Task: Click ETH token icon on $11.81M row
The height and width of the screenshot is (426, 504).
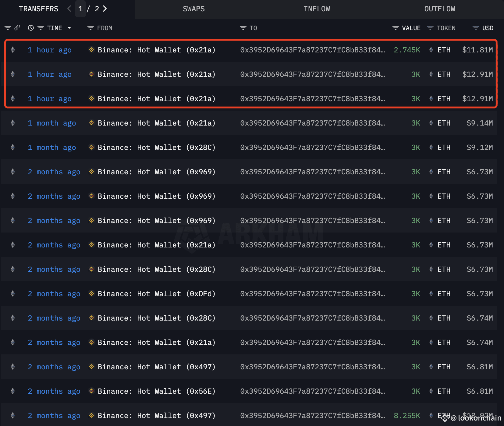Action: pyautogui.click(x=431, y=50)
